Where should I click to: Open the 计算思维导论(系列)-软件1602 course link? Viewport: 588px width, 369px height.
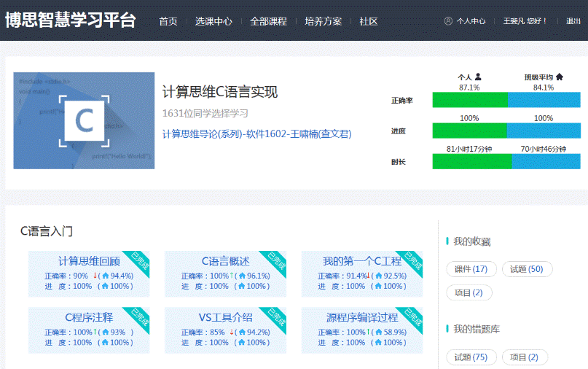(256, 133)
